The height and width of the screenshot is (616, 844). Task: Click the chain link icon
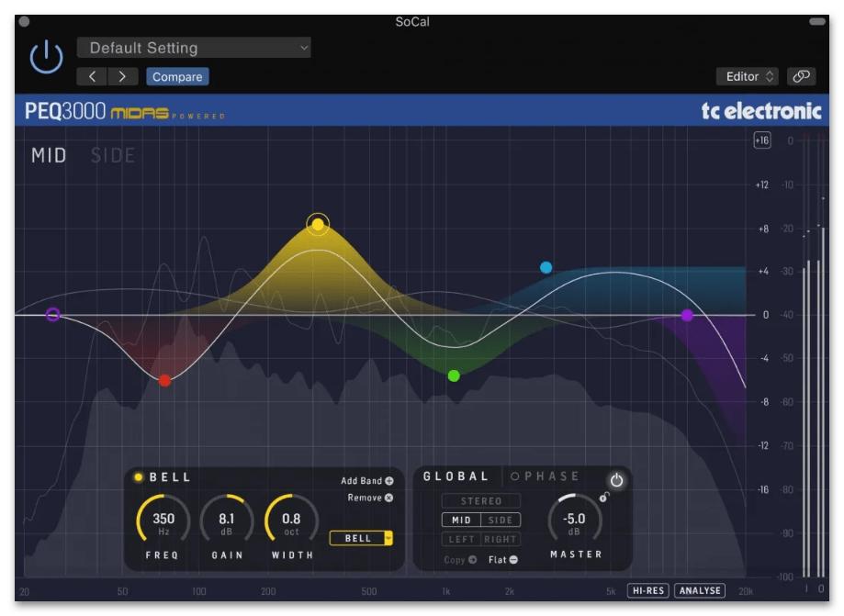point(802,76)
